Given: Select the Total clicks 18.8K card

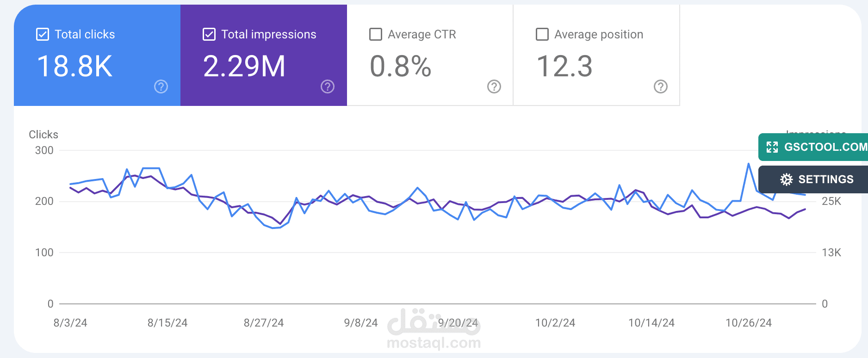Looking at the screenshot, I should coord(97,56).
